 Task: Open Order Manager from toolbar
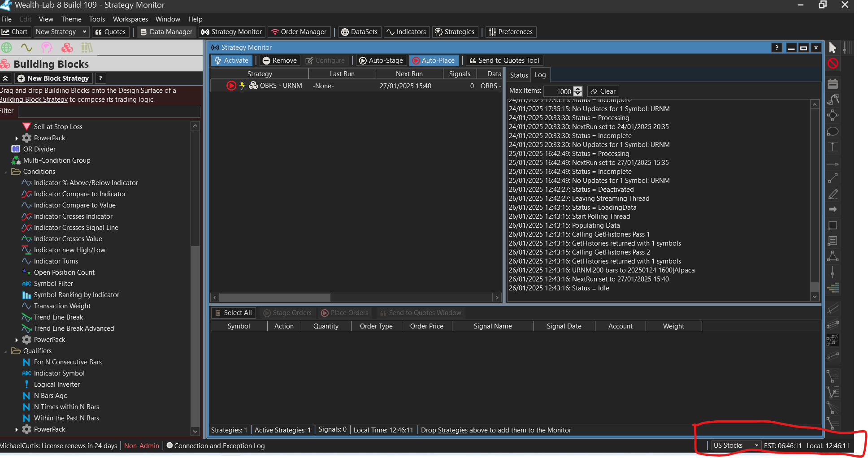coord(299,32)
